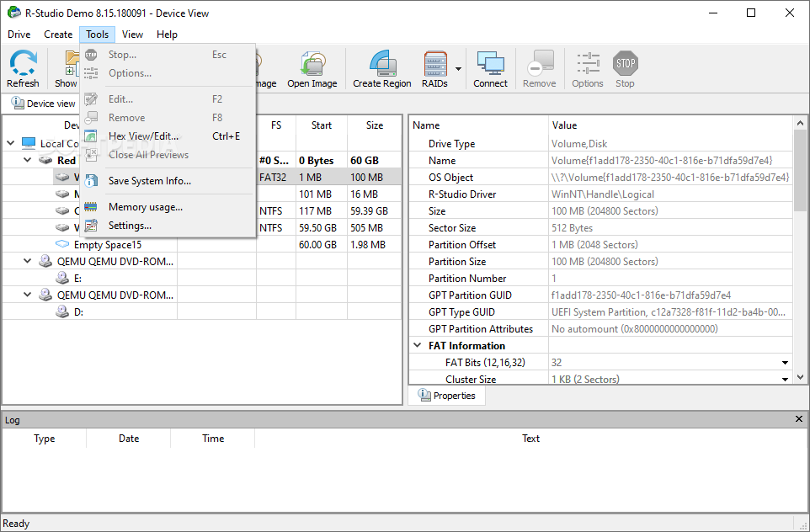Choose Save System Info from Tools menu
Image resolution: width=810 pixels, height=532 pixels.
168,181
